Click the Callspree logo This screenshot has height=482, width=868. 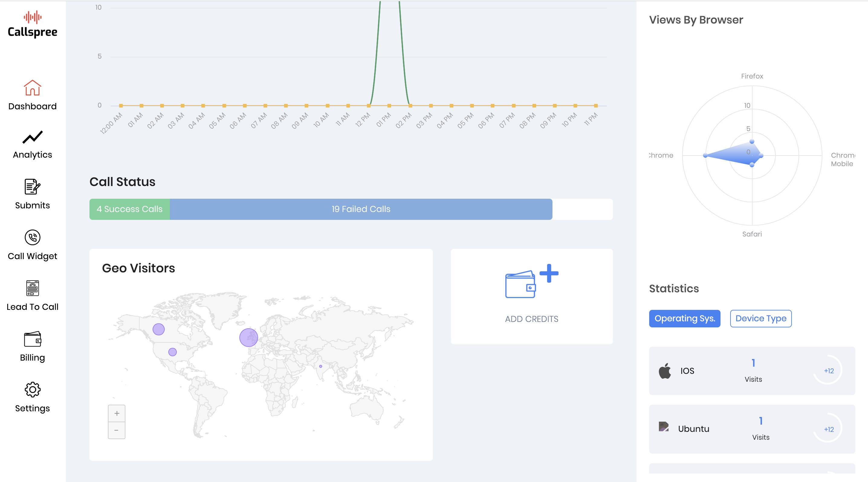click(x=32, y=24)
